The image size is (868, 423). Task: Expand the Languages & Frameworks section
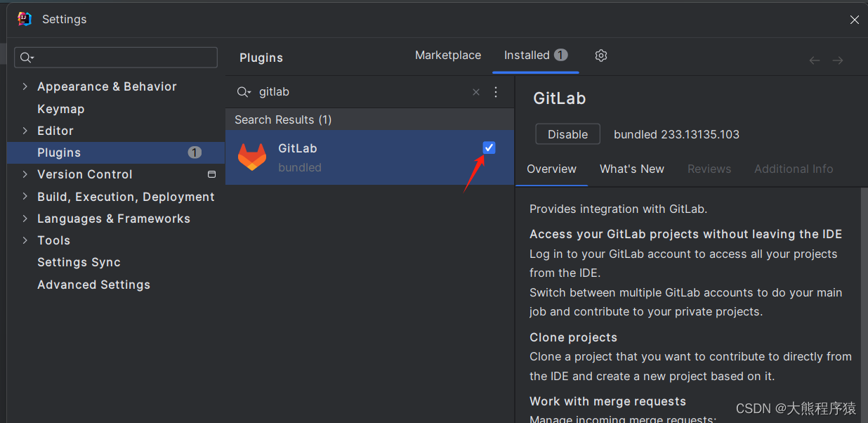(x=25, y=219)
